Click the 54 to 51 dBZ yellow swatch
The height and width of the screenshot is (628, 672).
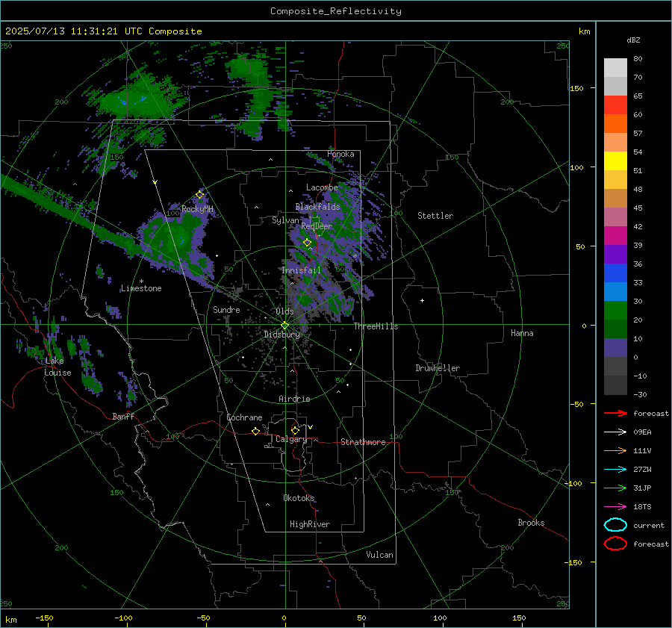click(x=615, y=161)
